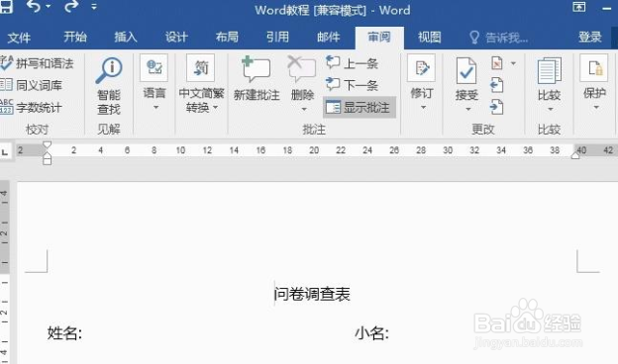Click the 告诉我 search box
The height and width of the screenshot is (364, 618).
[498, 38]
